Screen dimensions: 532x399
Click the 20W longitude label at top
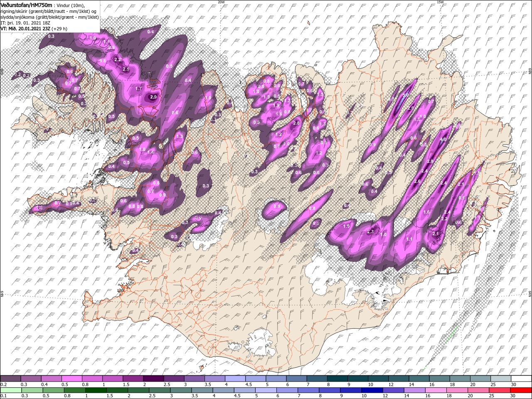221,2
